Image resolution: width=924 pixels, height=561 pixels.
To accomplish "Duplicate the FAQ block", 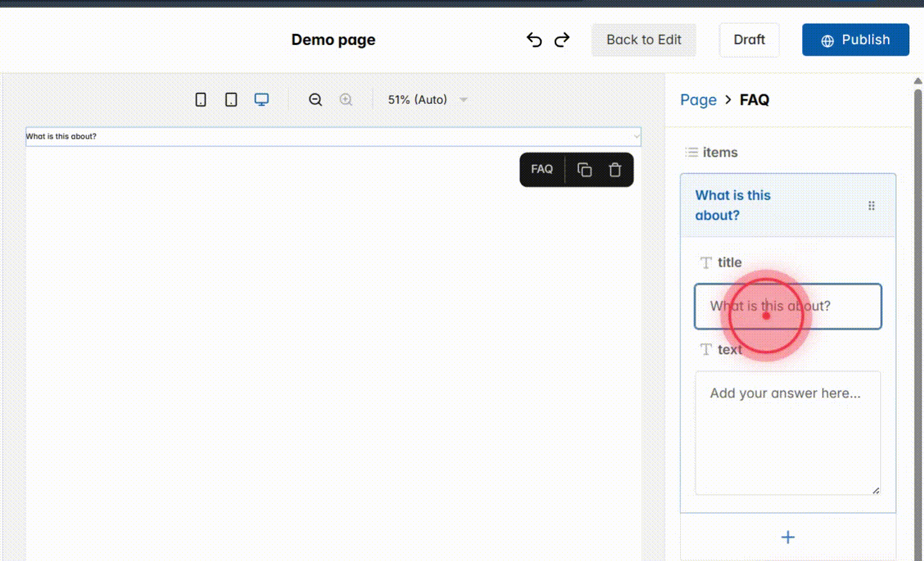I will pos(584,169).
